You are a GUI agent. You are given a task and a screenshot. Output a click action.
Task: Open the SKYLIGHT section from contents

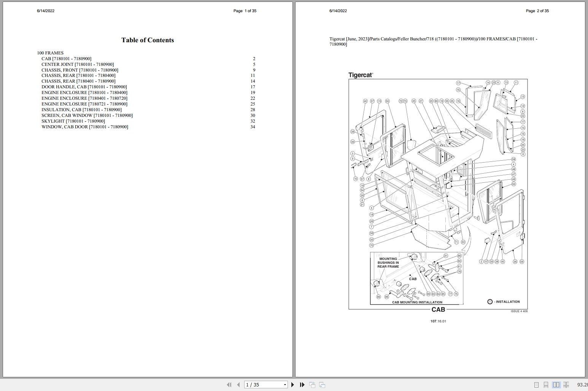tap(73, 121)
